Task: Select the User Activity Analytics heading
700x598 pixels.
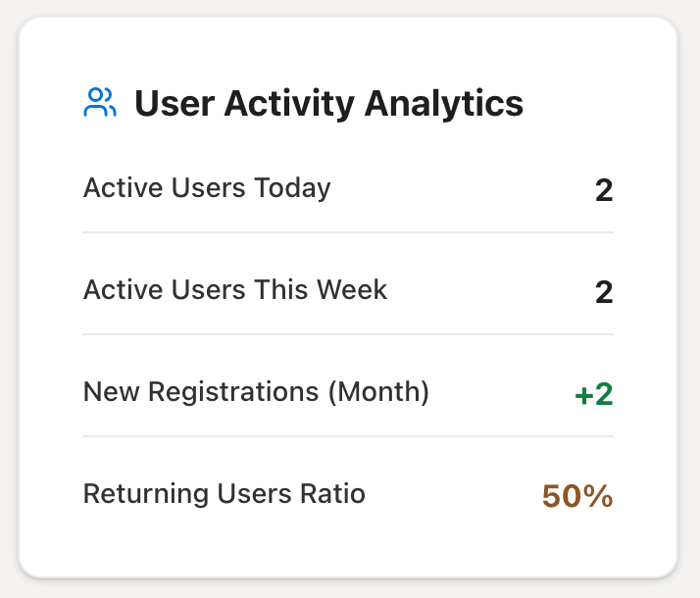Action: (328, 104)
